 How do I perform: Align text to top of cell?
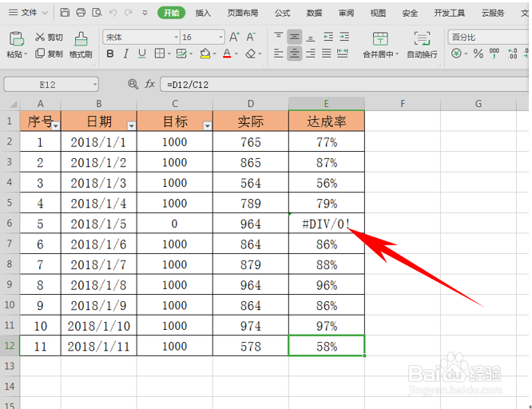pos(278,37)
